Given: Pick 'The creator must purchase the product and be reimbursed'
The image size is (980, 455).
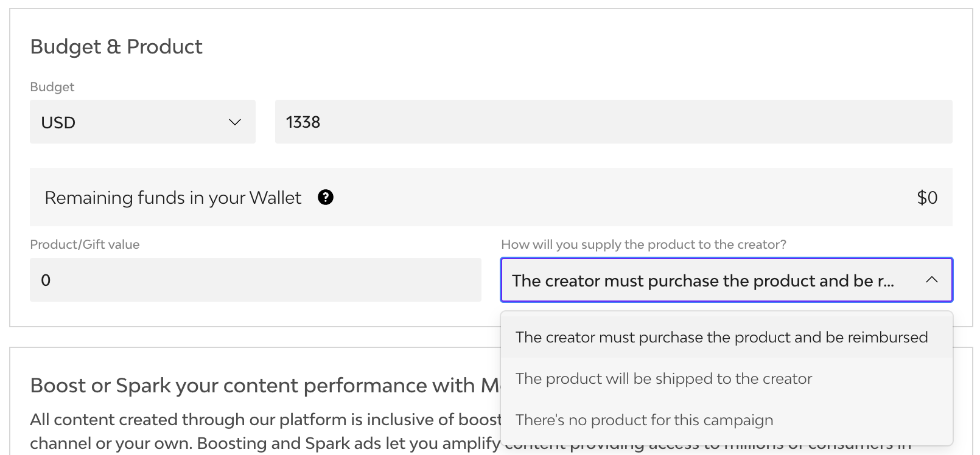Looking at the screenshot, I should 721,337.
